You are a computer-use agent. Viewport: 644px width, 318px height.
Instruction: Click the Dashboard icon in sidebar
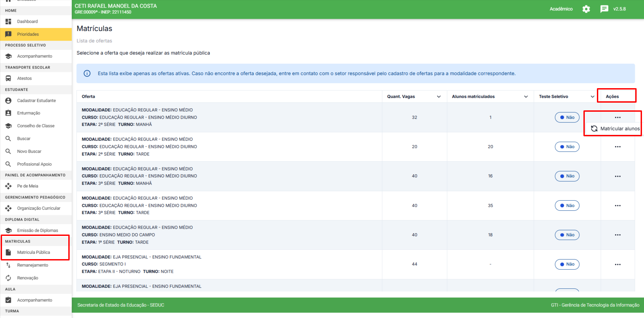[x=8, y=22]
